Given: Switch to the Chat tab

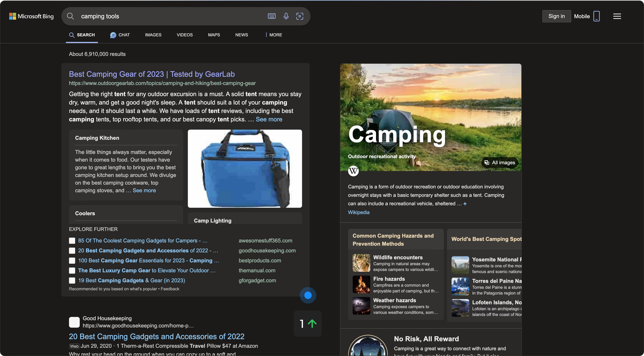Looking at the screenshot, I should click(120, 35).
